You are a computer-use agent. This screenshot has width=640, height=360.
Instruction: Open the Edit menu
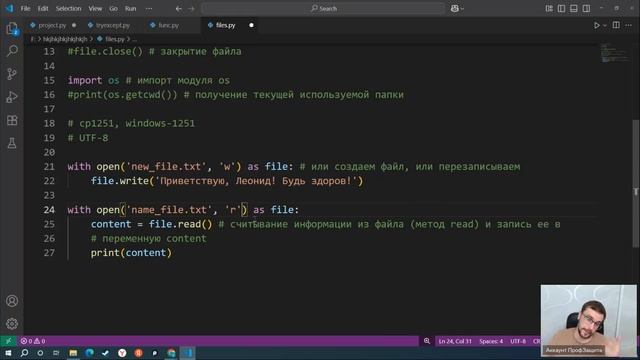pyautogui.click(x=43, y=9)
